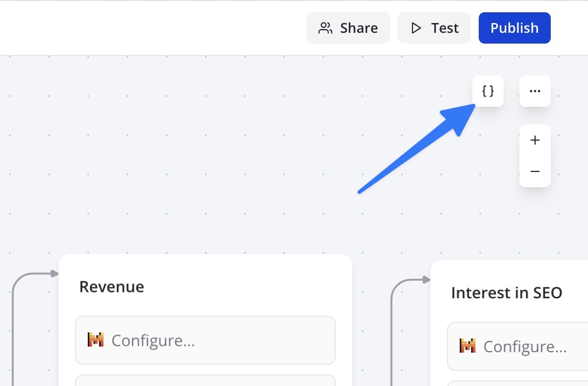This screenshot has height=386, width=588.
Task: Open the three-dot more options menu
Action: [535, 91]
